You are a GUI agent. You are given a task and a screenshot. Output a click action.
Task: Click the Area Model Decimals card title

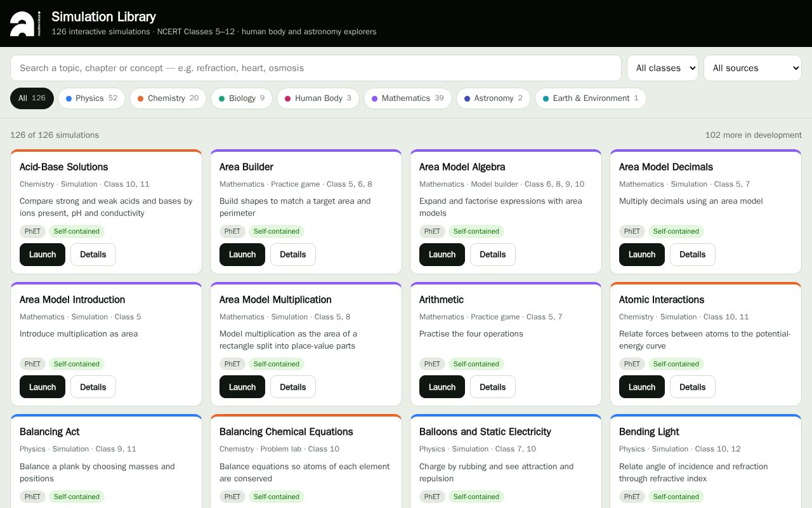coord(666,167)
